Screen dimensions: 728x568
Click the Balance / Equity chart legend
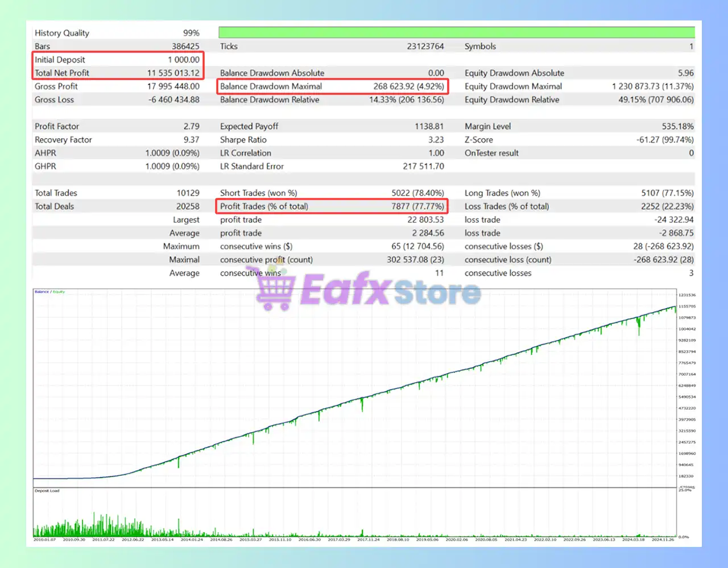pyautogui.click(x=50, y=292)
